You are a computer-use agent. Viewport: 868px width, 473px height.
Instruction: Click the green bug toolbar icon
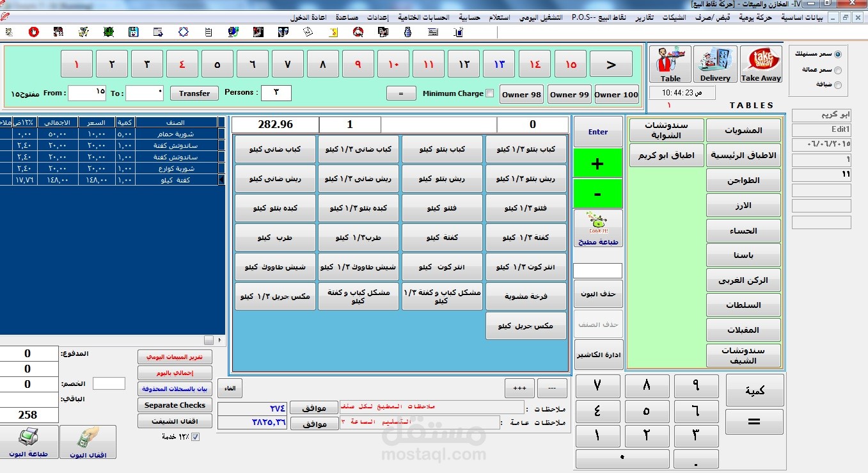tap(109, 31)
